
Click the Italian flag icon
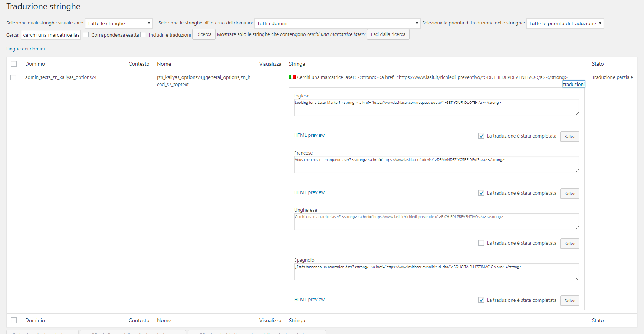pos(292,77)
